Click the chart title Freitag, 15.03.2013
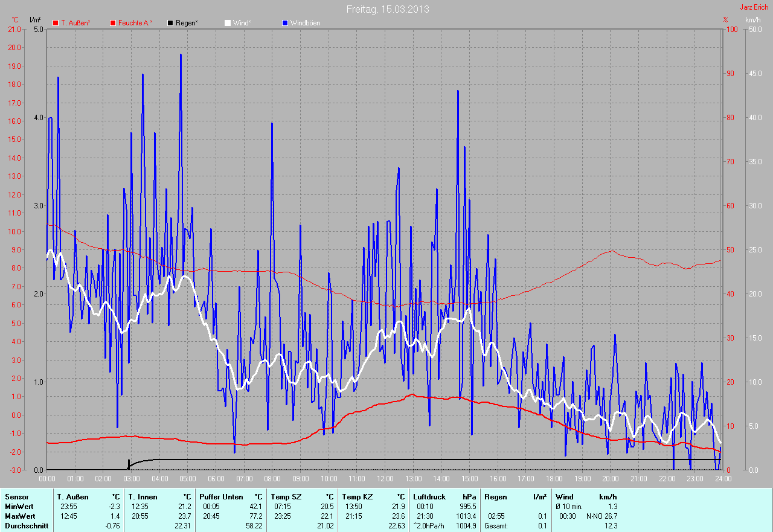 click(x=388, y=10)
